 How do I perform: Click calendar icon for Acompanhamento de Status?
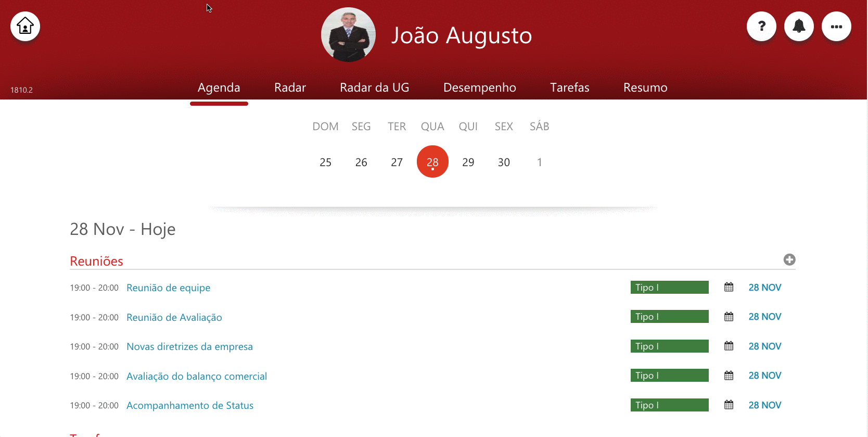pyautogui.click(x=729, y=405)
